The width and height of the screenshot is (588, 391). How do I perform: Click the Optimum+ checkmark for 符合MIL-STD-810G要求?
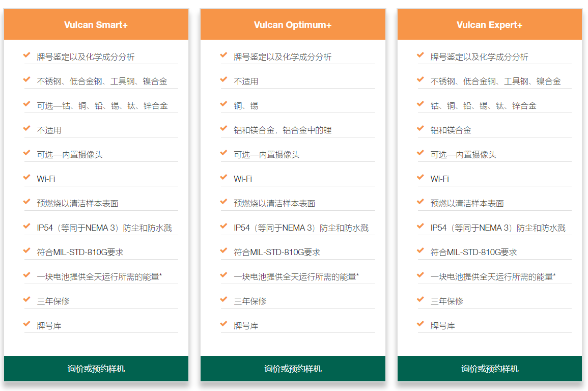[x=223, y=250]
